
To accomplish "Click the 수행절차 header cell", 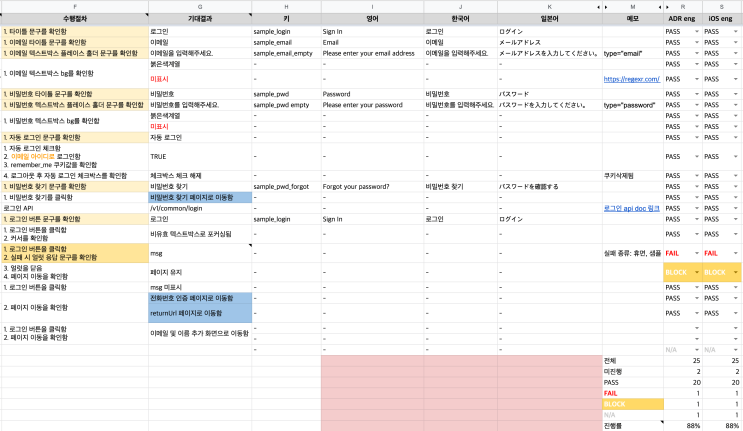I will (75, 19).
